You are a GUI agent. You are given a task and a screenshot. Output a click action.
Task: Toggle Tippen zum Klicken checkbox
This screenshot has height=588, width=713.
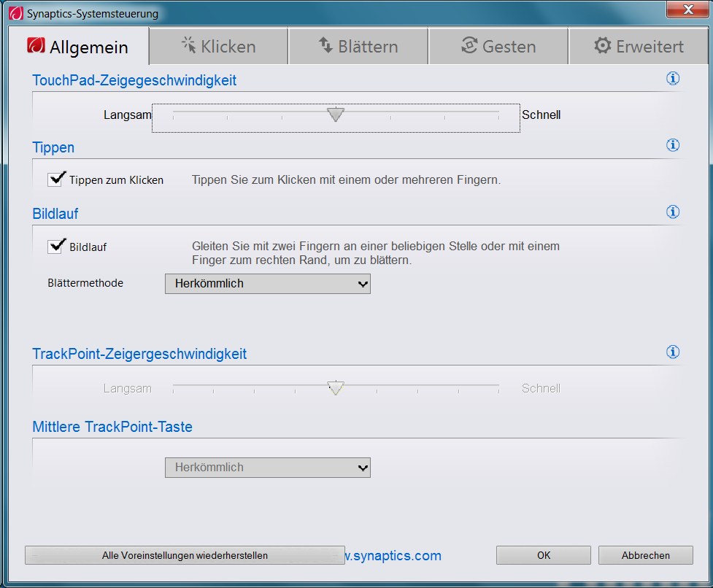point(55,179)
